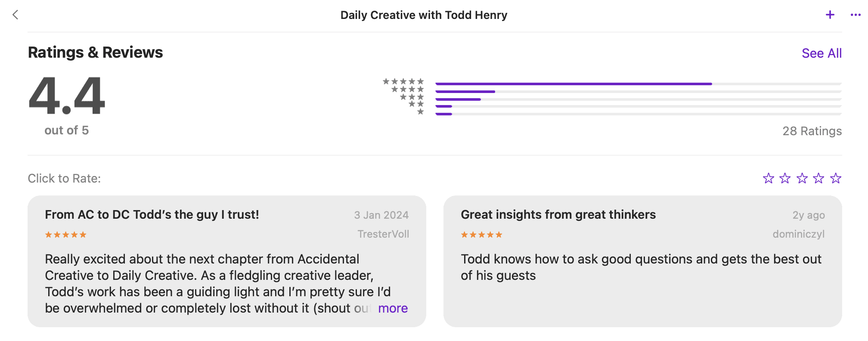This screenshot has width=868, height=341.
Task: Click the large 4.4 average rating
Action: (67, 96)
